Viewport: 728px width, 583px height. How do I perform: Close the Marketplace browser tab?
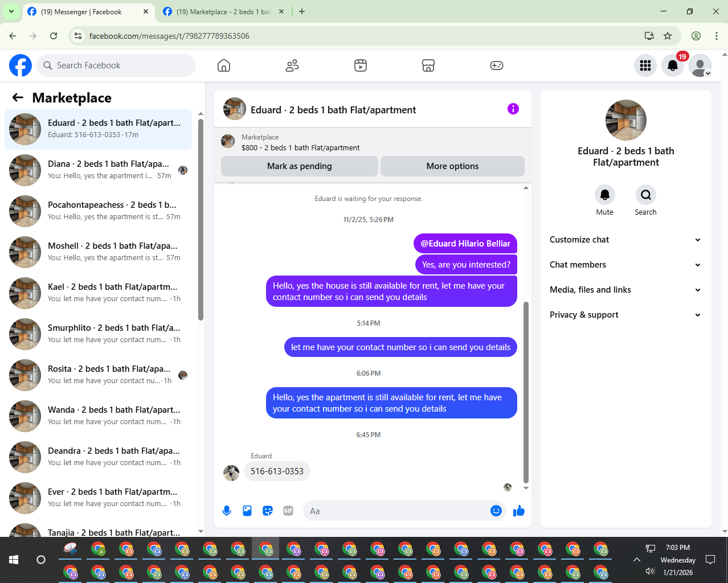281,11
